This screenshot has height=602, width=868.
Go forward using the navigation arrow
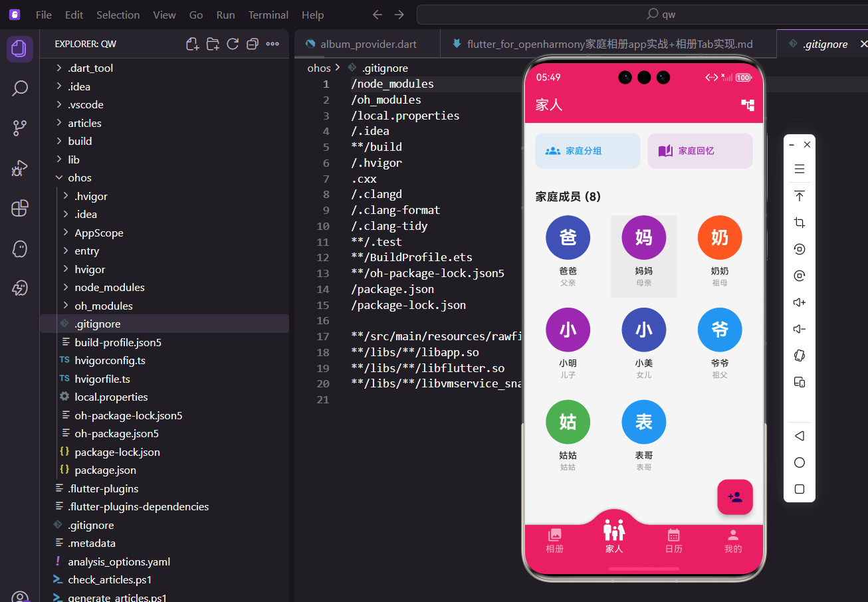pos(399,15)
